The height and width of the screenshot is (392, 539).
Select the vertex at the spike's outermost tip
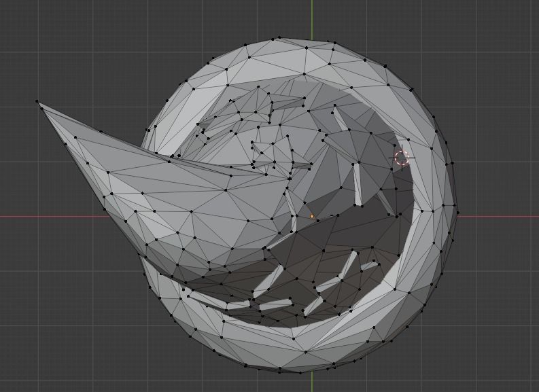pyautogui.click(x=37, y=101)
